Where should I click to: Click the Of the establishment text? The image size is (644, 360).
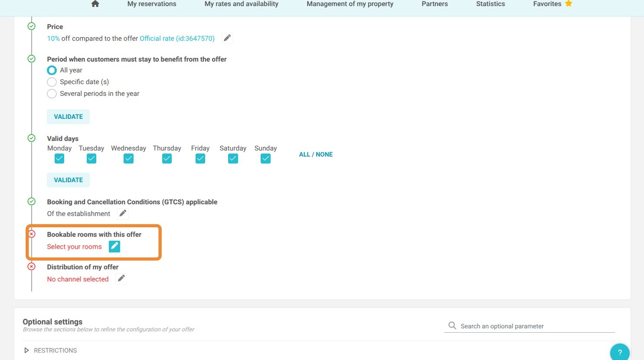78,214
